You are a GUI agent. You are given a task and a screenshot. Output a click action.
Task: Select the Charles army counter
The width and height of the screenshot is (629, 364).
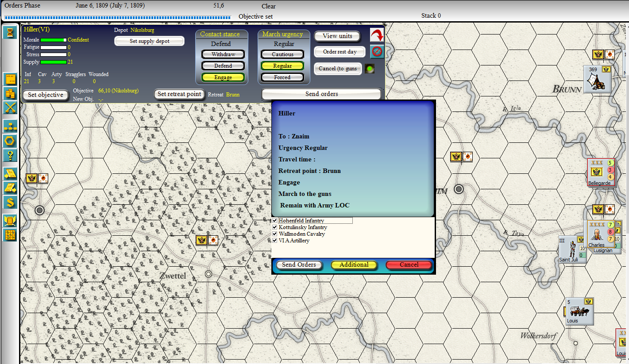click(x=600, y=234)
